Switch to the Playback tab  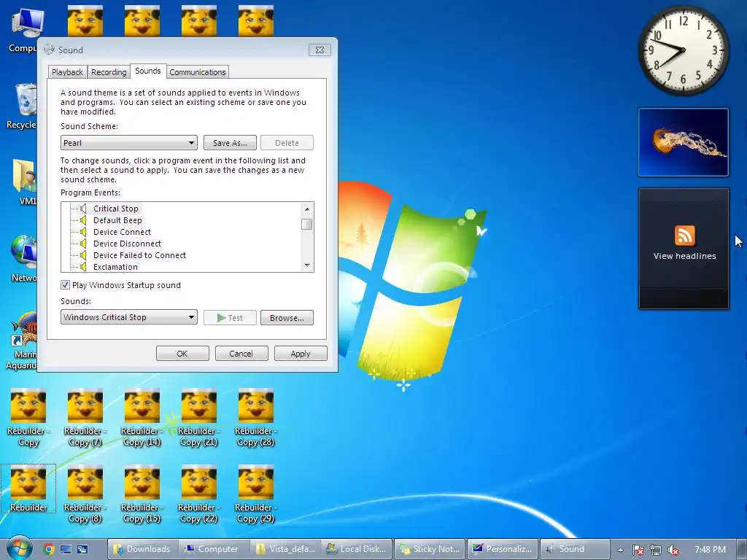[67, 72]
